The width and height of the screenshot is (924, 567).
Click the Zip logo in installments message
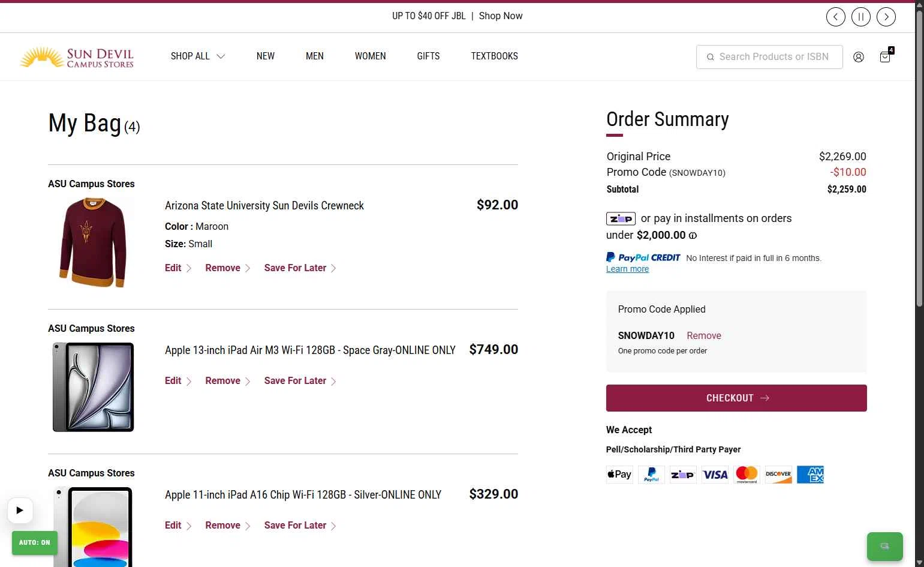coord(621,219)
